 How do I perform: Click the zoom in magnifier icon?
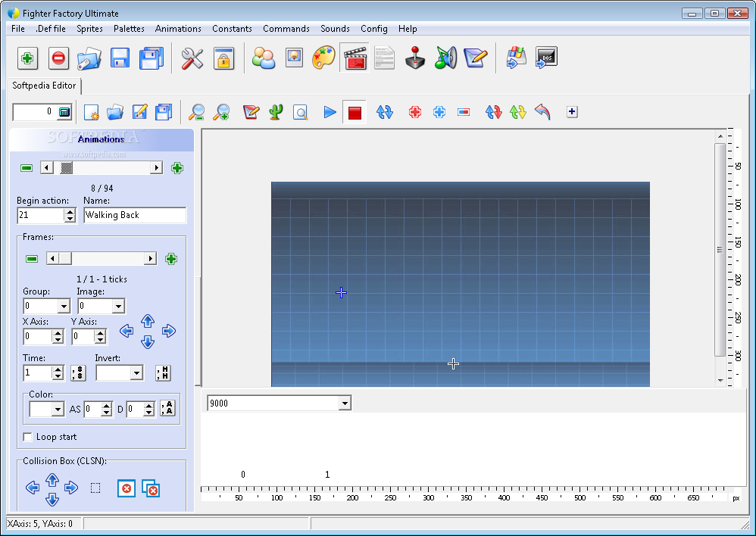221,112
